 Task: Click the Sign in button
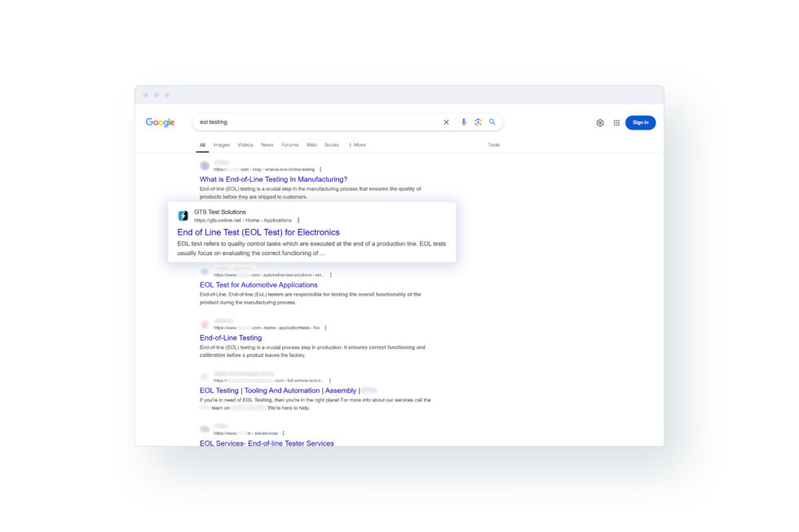click(640, 123)
